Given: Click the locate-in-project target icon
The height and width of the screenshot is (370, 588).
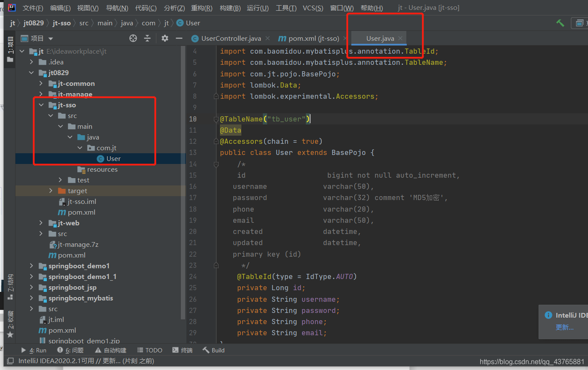Looking at the screenshot, I should click(133, 38).
